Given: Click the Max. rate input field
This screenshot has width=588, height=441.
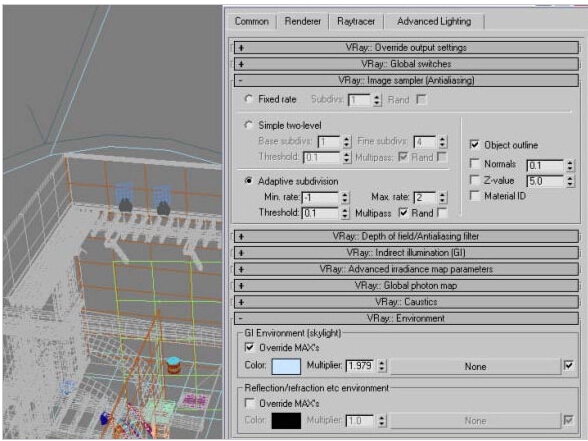Looking at the screenshot, I should (425, 198).
